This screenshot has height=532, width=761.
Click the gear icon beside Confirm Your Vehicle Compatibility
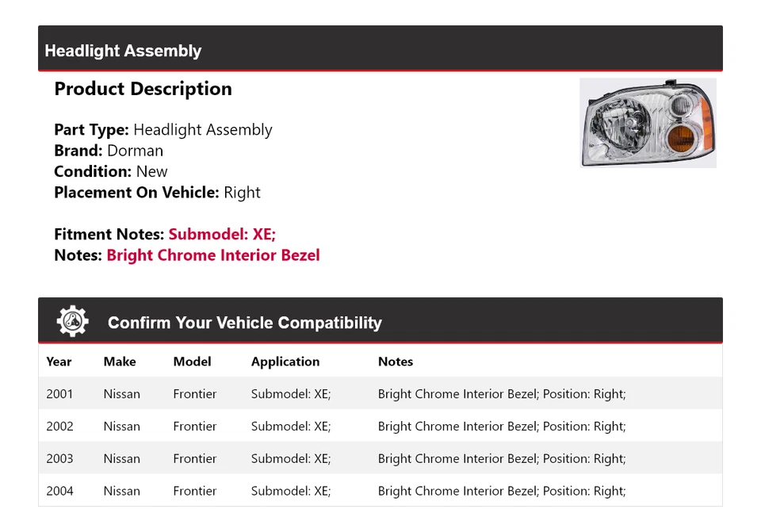pyautogui.click(x=73, y=321)
